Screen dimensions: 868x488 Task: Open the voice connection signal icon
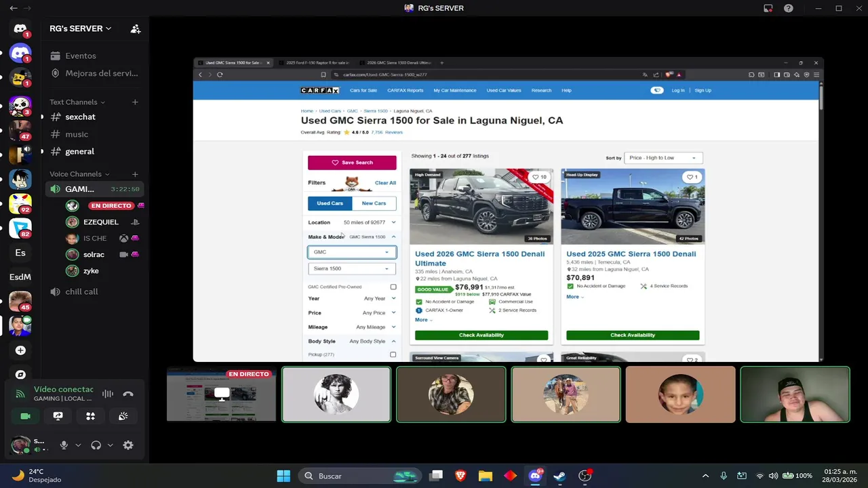pos(20,394)
